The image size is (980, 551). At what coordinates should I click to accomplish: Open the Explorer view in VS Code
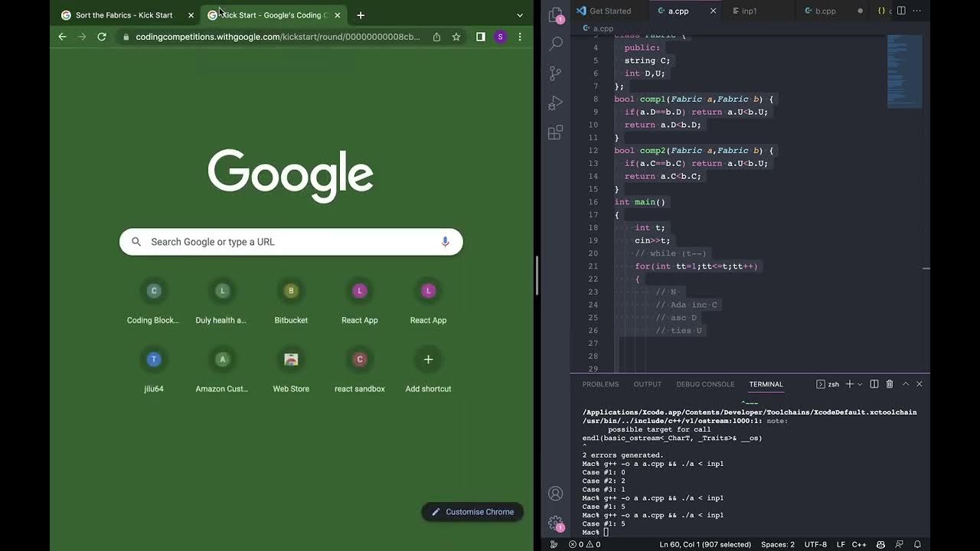[556, 15]
